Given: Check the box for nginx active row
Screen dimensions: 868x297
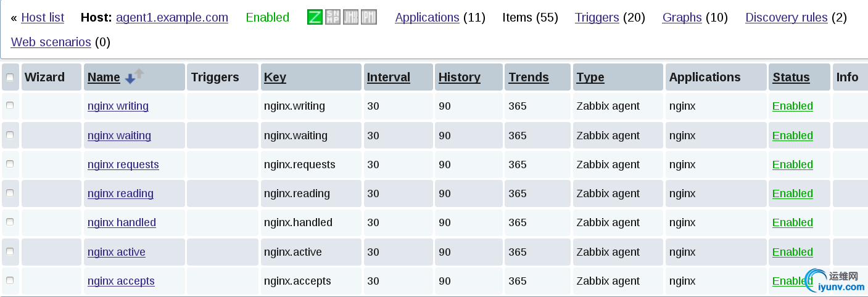Looking at the screenshot, I should (10, 251).
